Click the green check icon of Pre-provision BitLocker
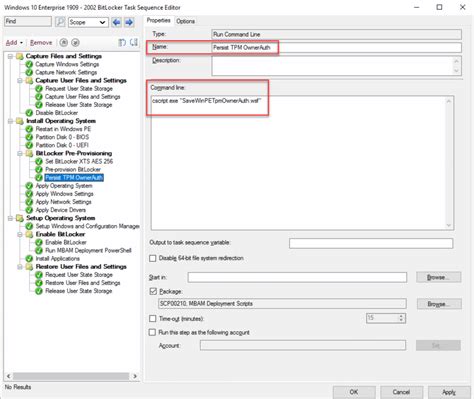 tap(39, 169)
